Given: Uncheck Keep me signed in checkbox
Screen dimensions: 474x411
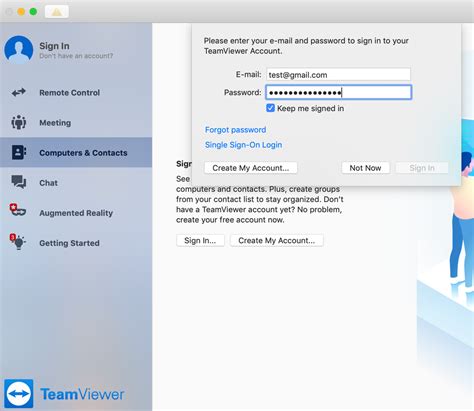Looking at the screenshot, I should (270, 108).
